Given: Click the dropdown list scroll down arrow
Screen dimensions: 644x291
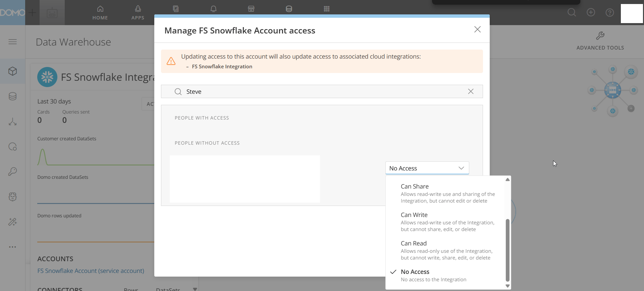Looking at the screenshot, I should pos(507,286).
